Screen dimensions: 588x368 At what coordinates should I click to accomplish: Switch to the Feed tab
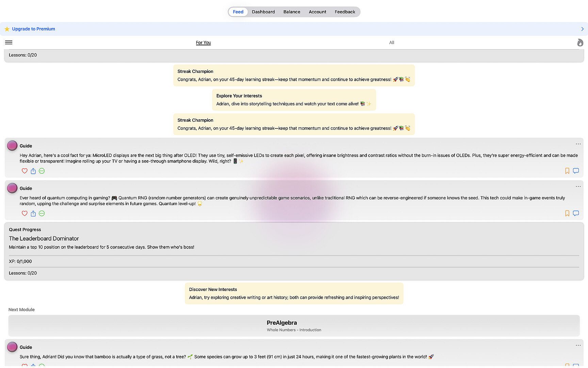238,12
